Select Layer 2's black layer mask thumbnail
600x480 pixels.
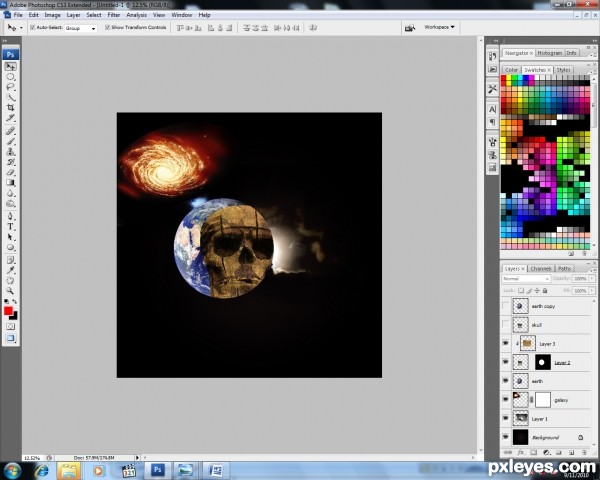pyautogui.click(x=543, y=362)
